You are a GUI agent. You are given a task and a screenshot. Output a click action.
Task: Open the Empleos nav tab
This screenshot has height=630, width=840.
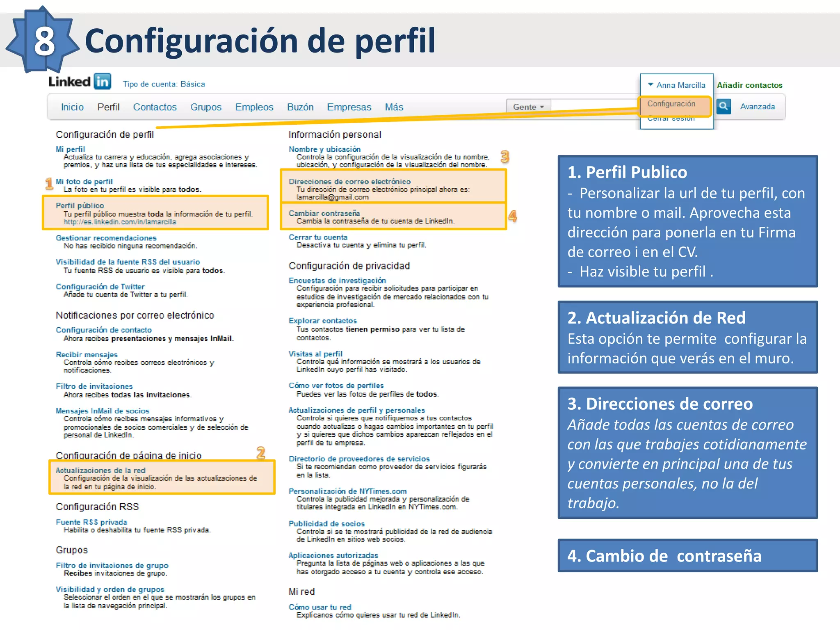click(x=254, y=107)
